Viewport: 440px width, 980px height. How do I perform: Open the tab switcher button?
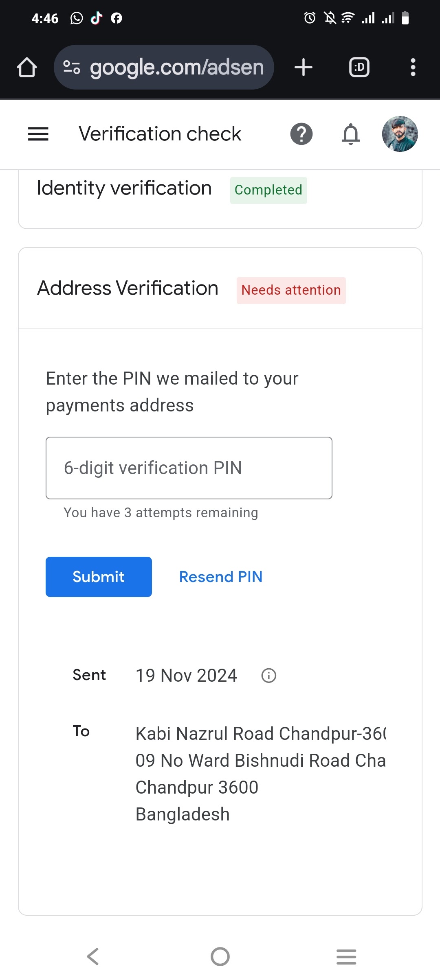point(359,67)
